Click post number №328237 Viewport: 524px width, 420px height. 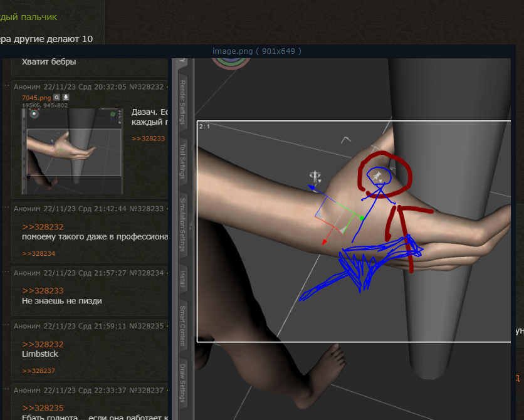click(147, 391)
